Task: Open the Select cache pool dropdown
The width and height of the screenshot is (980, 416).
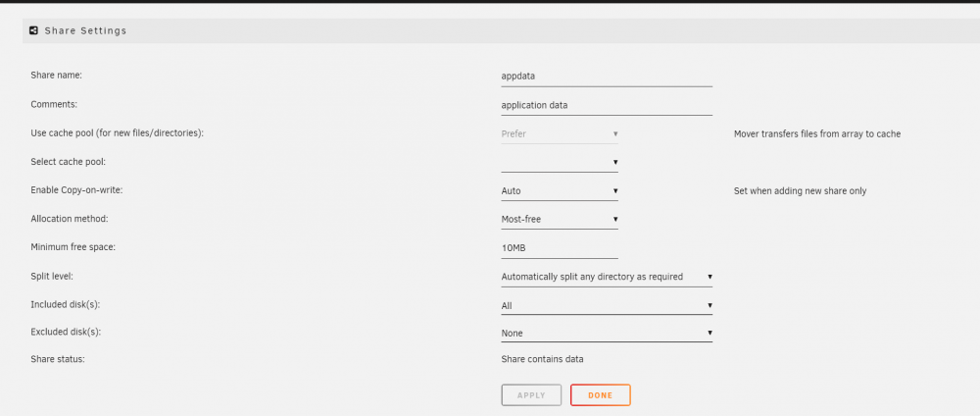Action: [x=560, y=162]
